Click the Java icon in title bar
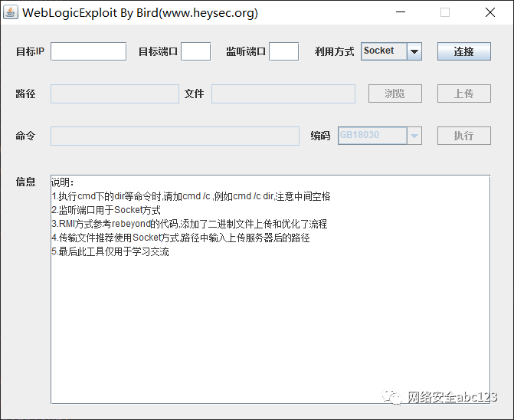Screen dimensions: 514x420 tap(11, 12)
